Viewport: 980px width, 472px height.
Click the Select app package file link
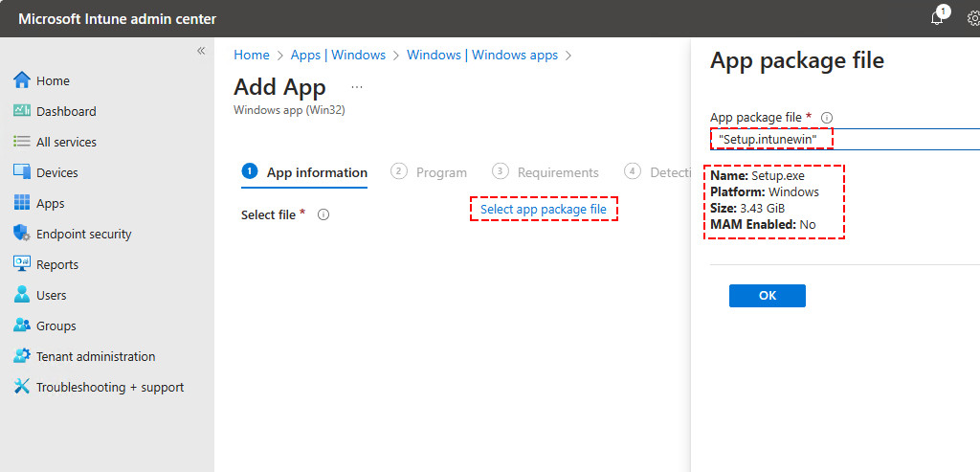[x=544, y=210]
